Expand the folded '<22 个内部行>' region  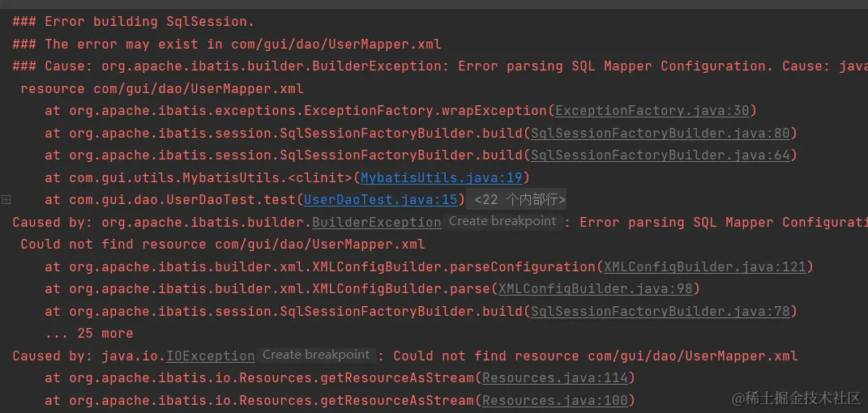click(516, 199)
